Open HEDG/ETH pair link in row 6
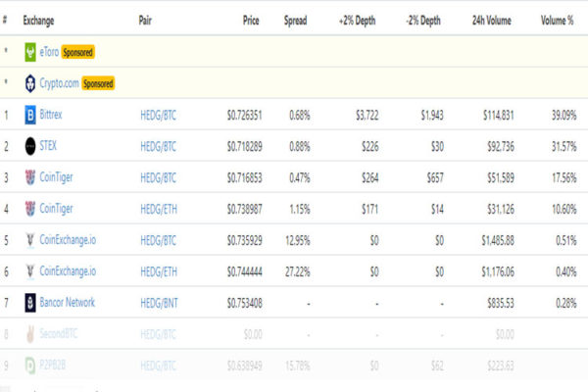The image size is (588, 392). (159, 271)
